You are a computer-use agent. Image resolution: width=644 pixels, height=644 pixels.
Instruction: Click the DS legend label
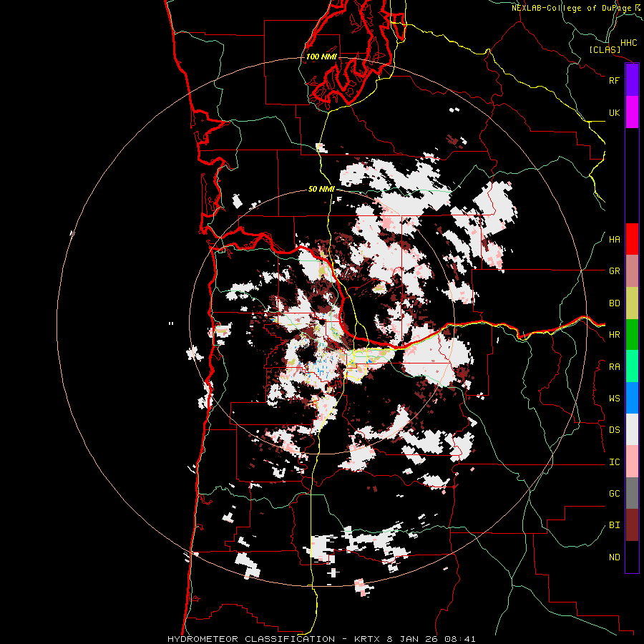point(614,430)
